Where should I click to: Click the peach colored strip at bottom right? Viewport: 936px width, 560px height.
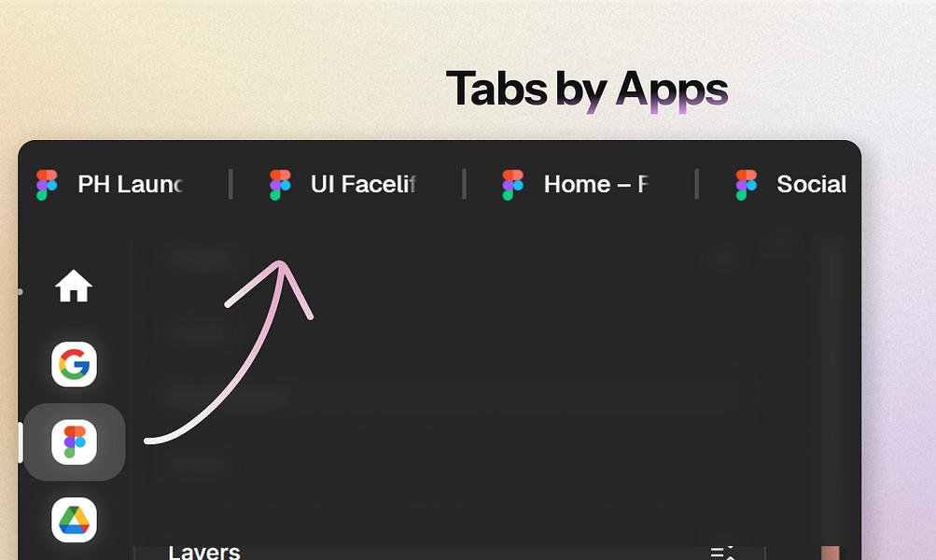coord(831,553)
